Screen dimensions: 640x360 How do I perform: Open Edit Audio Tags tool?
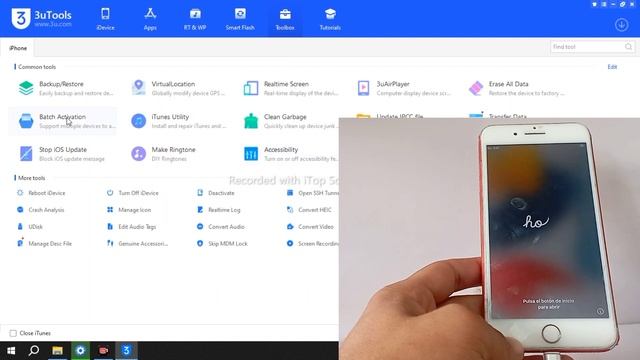pyautogui.click(x=131, y=227)
